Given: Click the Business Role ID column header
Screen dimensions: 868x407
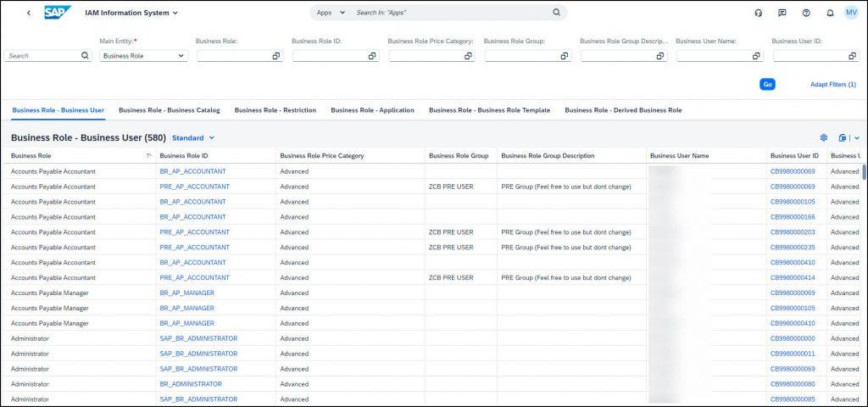Looking at the screenshot, I should pos(216,156).
